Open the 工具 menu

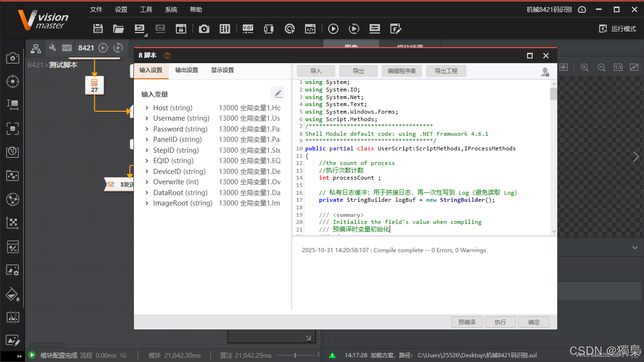[146, 9]
